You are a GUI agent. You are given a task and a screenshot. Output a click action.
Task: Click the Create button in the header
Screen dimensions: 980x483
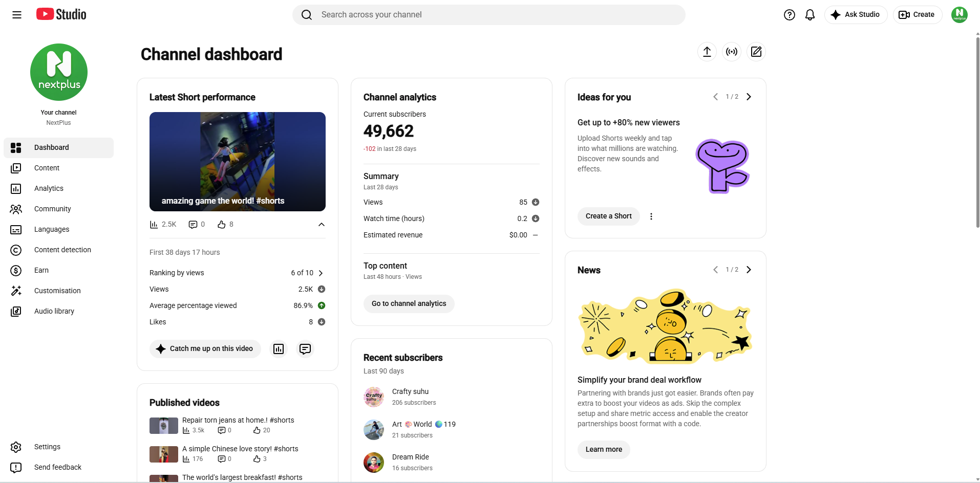(918, 15)
